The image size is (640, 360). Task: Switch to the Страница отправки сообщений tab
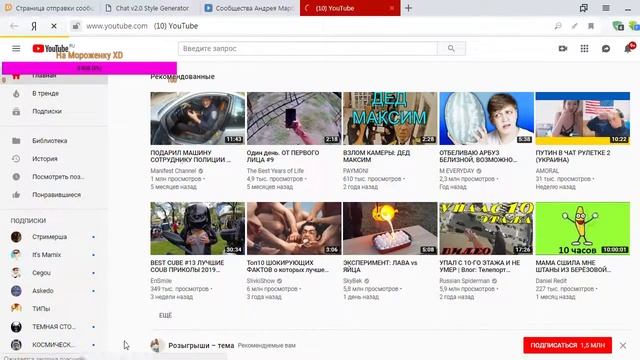click(x=50, y=8)
